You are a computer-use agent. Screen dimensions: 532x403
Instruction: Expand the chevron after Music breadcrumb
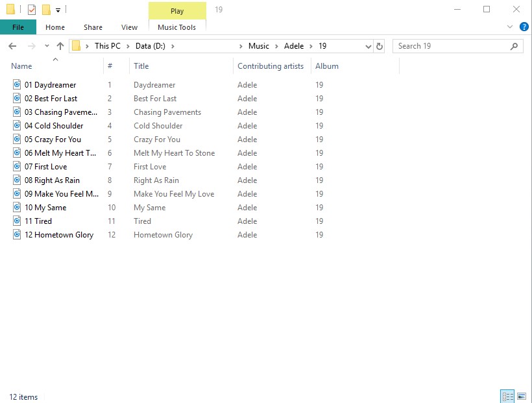tap(276, 46)
